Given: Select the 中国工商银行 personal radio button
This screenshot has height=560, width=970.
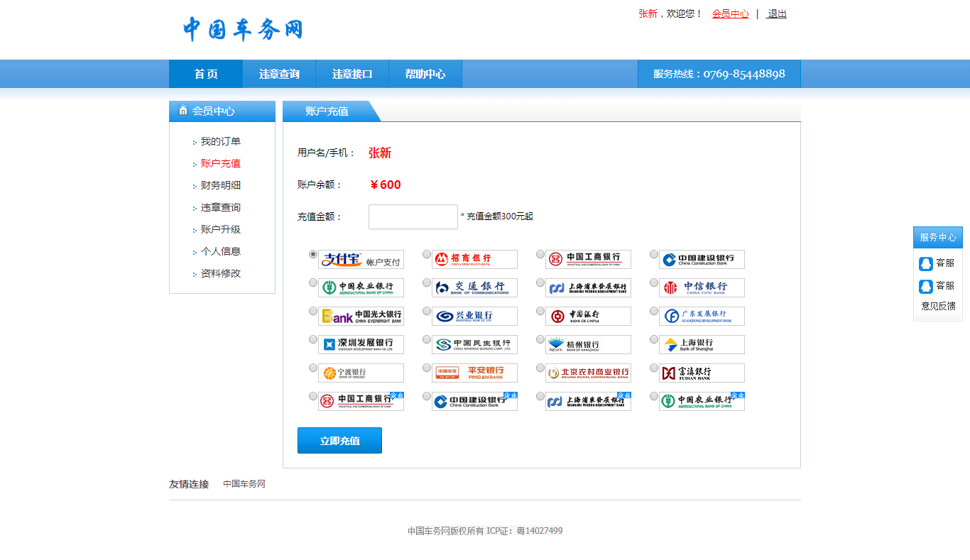Looking at the screenshot, I should pos(540,254).
